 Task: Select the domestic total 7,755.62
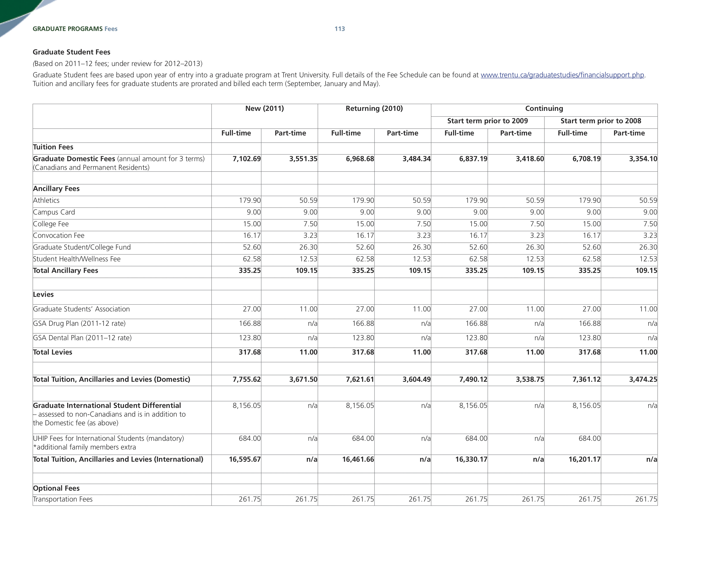pos(247,379)
